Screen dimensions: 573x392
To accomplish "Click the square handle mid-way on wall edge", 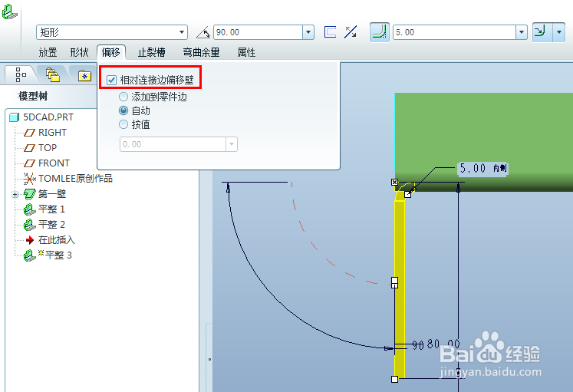I will click(x=394, y=282).
